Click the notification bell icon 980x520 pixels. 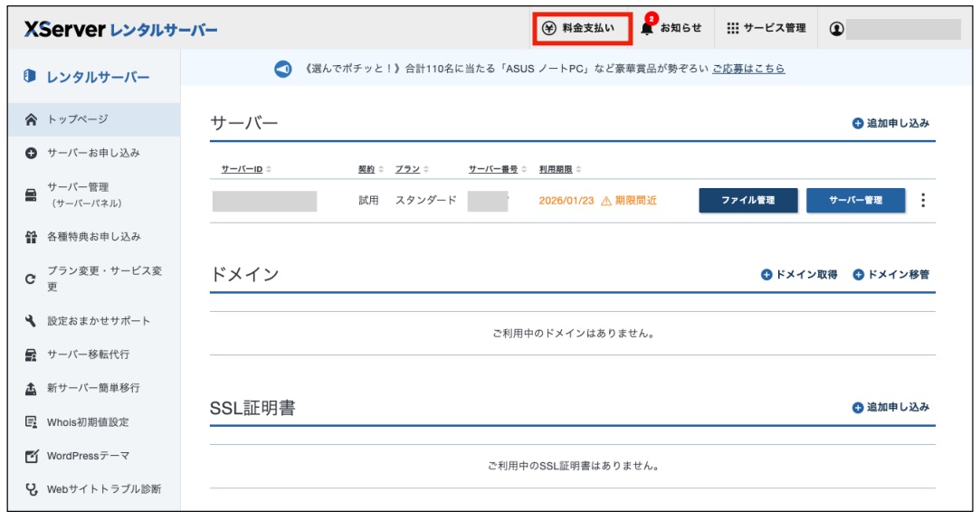(647, 29)
